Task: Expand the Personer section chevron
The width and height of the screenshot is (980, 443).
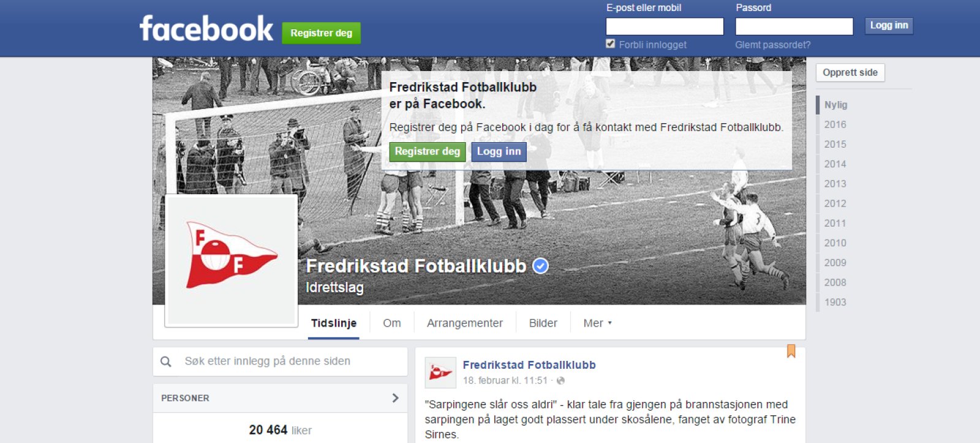Action: [395, 398]
